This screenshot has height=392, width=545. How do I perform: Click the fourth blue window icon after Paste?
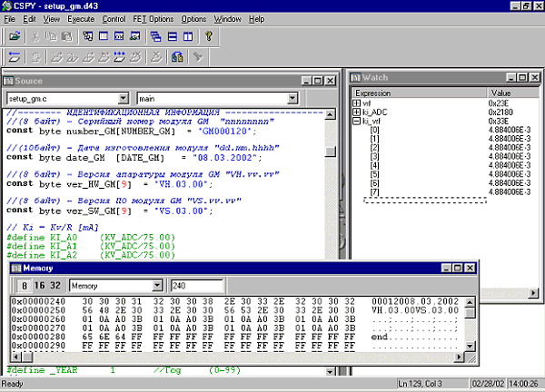point(134,36)
